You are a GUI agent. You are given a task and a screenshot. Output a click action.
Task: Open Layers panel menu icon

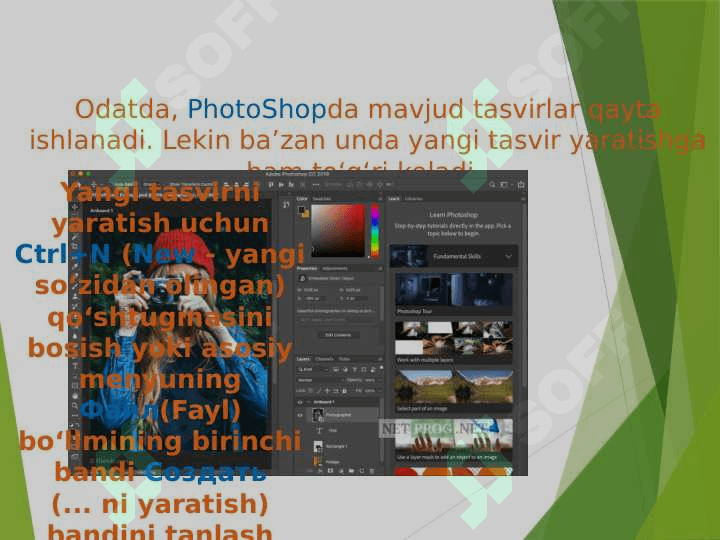tap(379, 359)
